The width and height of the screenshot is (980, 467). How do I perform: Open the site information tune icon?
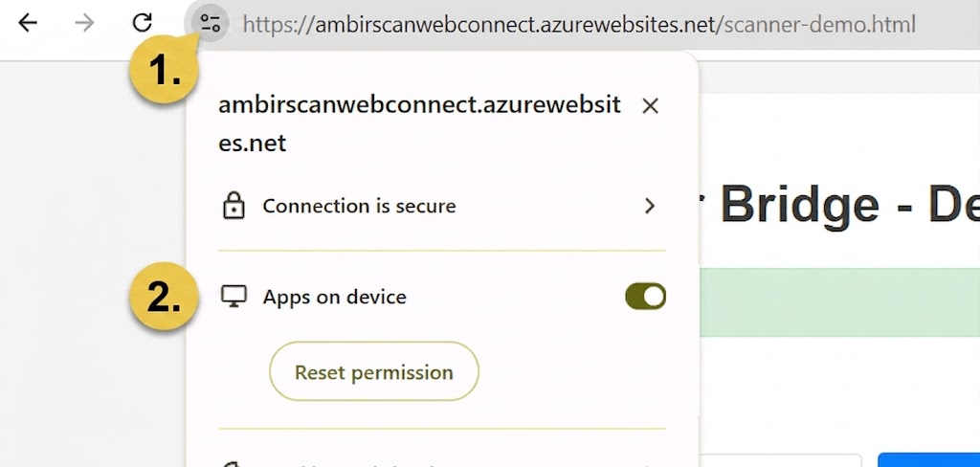point(210,23)
